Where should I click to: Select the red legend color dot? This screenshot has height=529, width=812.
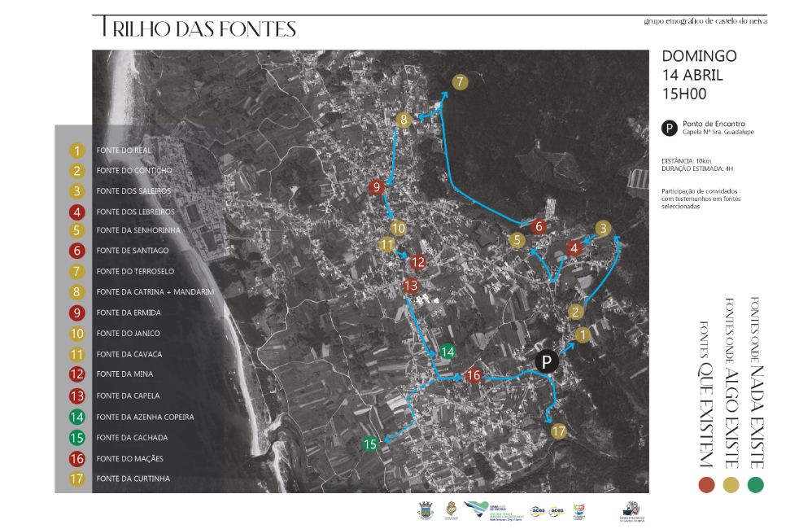(x=707, y=486)
